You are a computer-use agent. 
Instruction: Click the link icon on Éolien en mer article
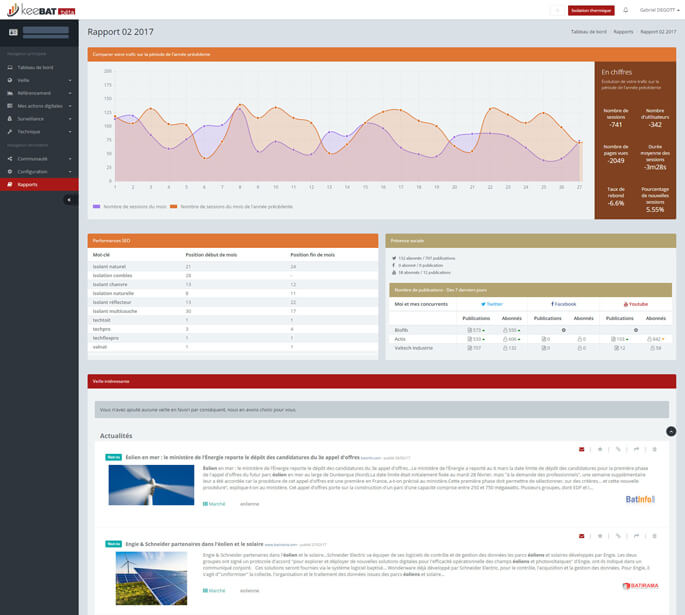618,449
